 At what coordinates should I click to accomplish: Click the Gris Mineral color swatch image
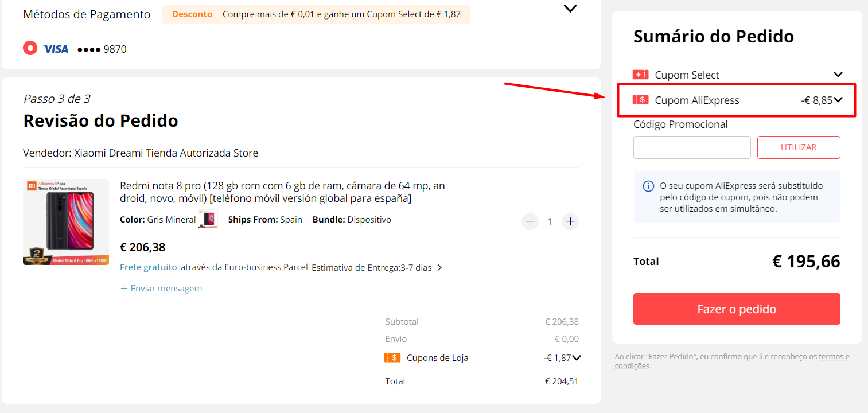(x=208, y=220)
